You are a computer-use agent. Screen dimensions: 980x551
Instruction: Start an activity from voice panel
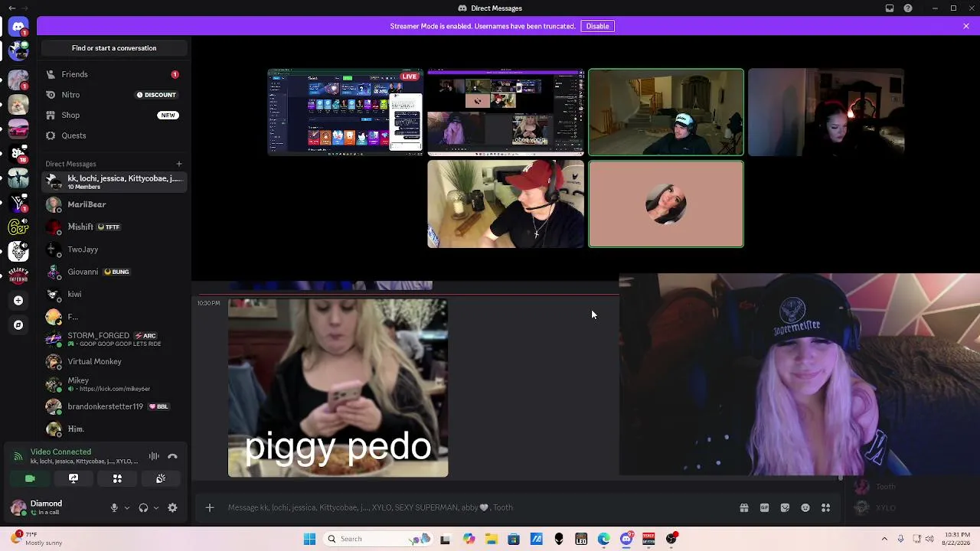pyautogui.click(x=117, y=478)
